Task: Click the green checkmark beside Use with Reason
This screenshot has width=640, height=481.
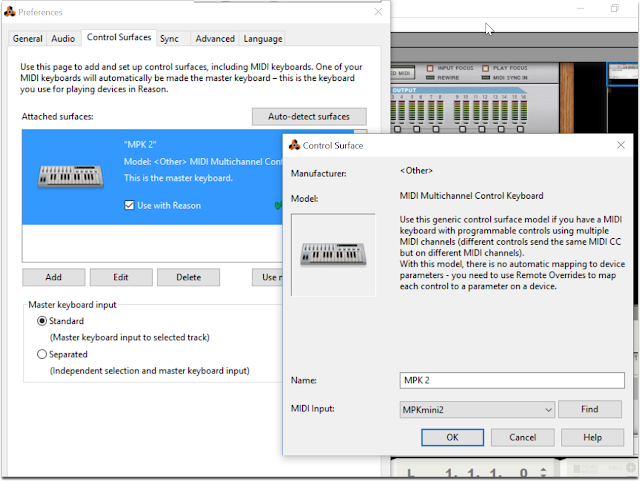Action: coord(278,205)
